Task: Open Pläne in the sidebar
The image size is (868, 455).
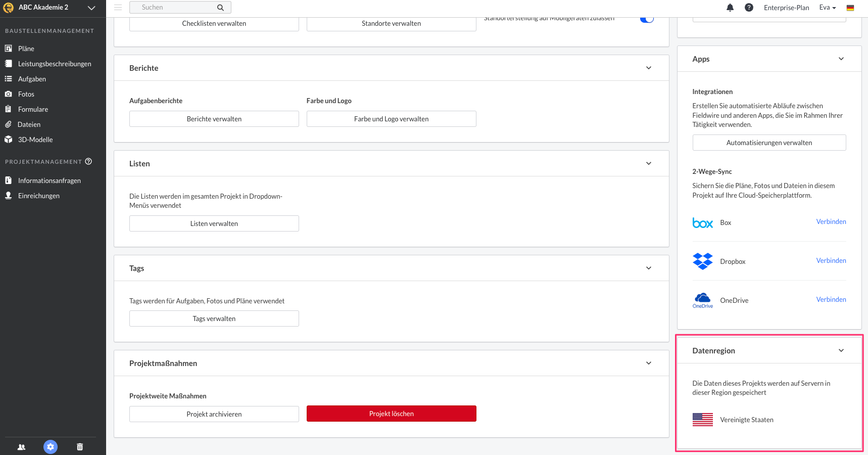Action: pos(26,49)
